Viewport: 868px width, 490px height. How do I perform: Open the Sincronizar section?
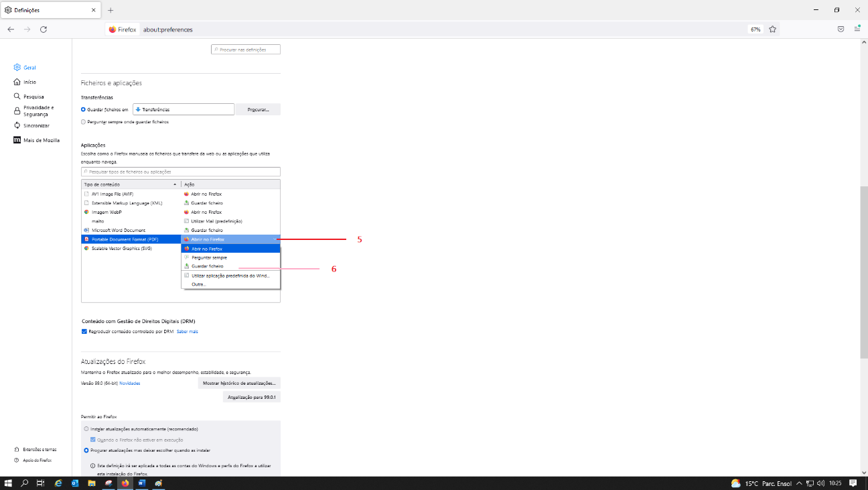pos(35,125)
